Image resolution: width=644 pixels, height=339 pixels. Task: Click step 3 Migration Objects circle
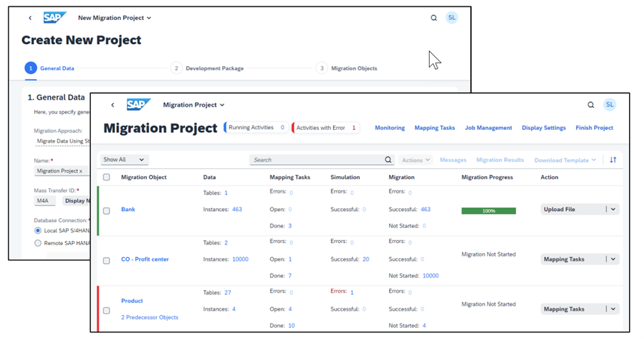point(322,68)
